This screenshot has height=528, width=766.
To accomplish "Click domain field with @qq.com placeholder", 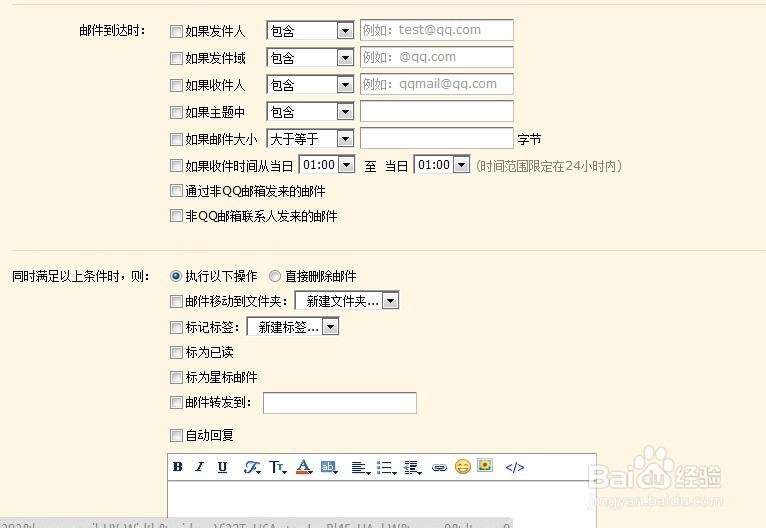I will pyautogui.click(x=437, y=57).
